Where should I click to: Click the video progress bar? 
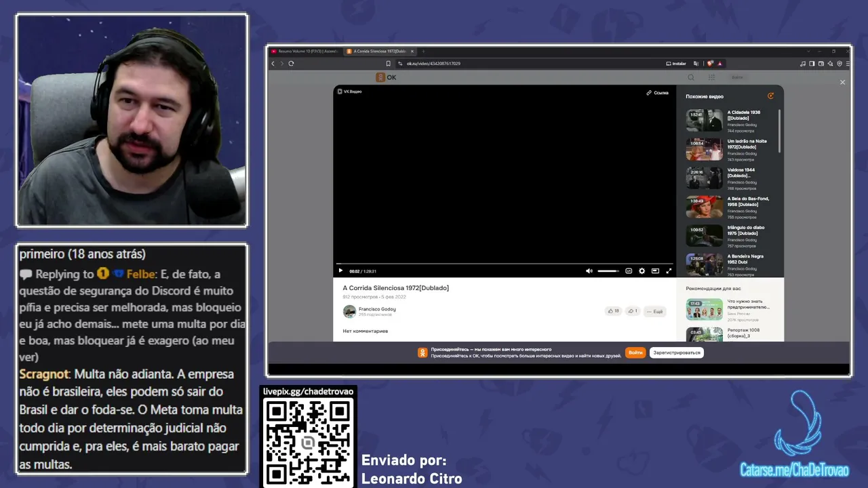(x=505, y=263)
